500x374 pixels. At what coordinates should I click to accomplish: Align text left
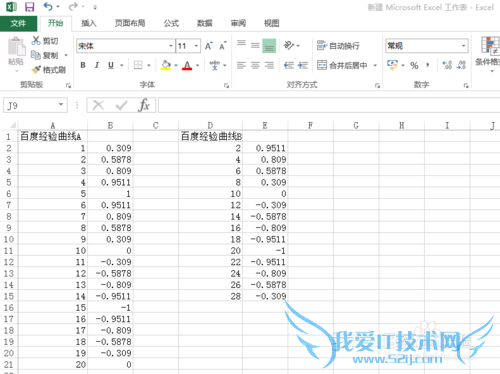click(241, 65)
